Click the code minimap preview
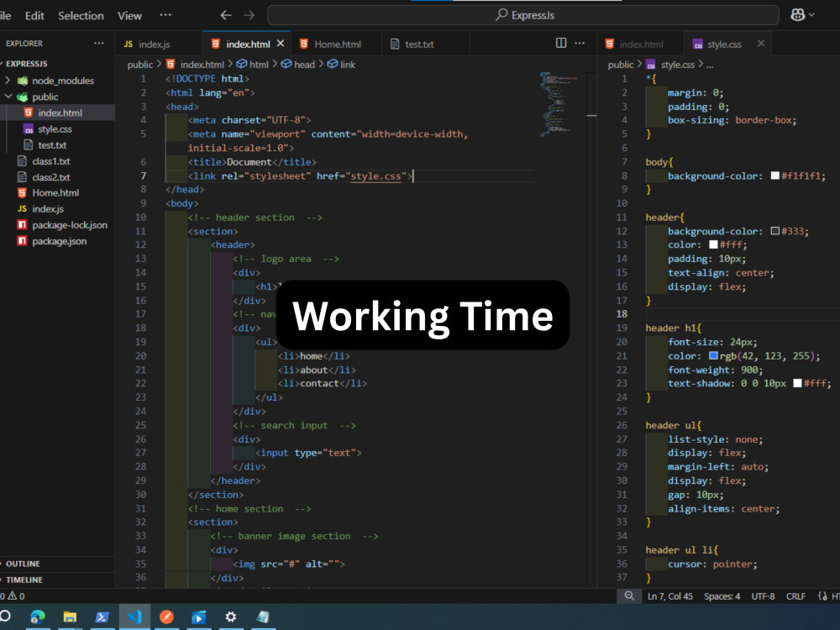Image resolution: width=840 pixels, height=630 pixels. [559, 103]
